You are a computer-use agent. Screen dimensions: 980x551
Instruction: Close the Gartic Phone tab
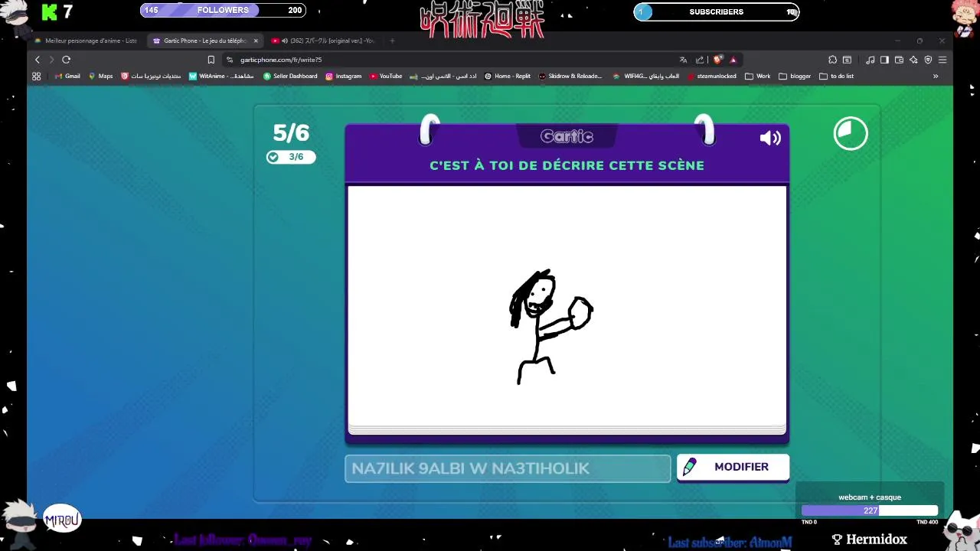256,41
